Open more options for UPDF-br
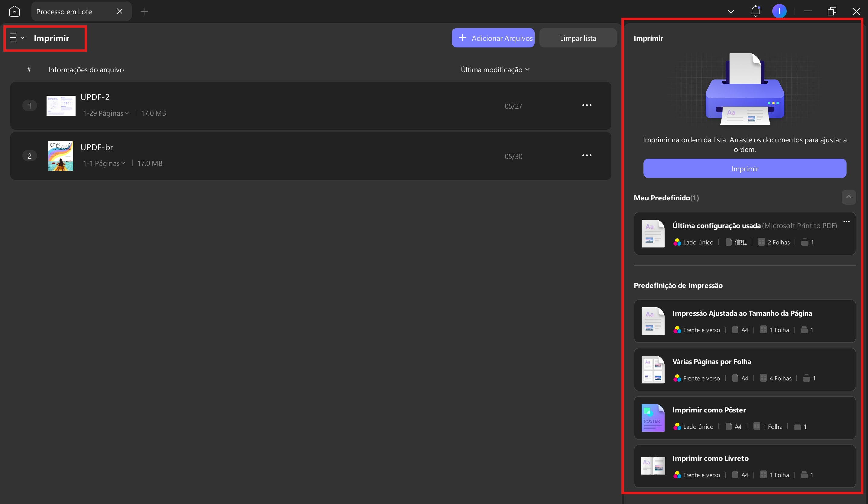The height and width of the screenshot is (504, 868). pos(587,156)
